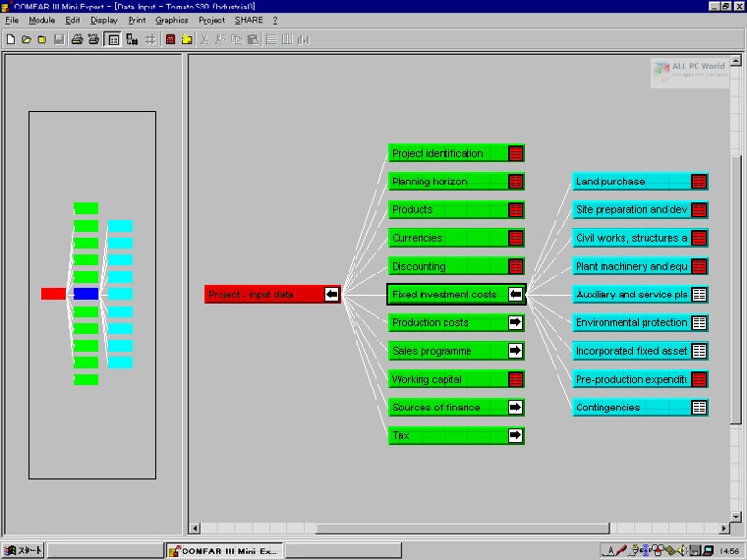The width and height of the screenshot is (747, 560).
Task: Click the vertical scrollbar up arrow
Action: [x=736, y=61]
